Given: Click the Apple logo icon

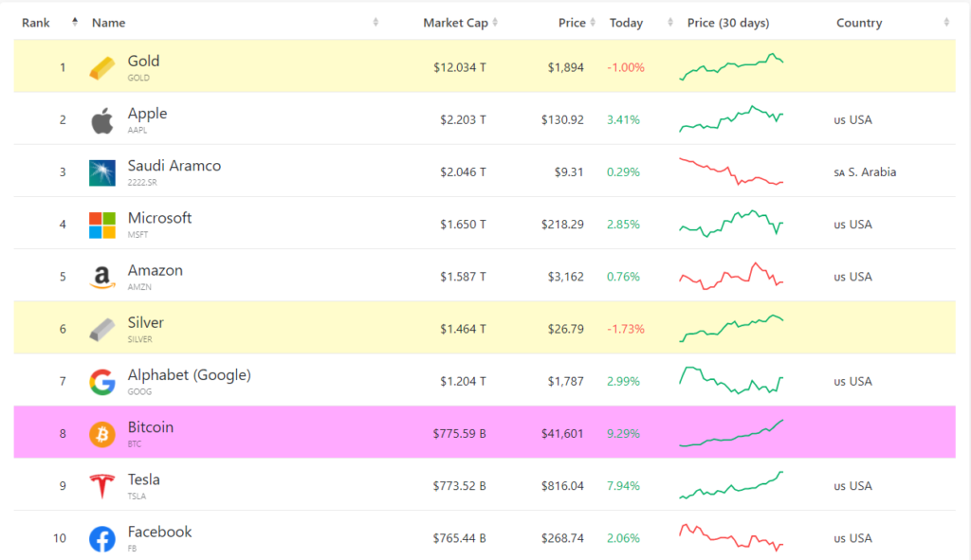Looking at the screenshot, I should coord(102,120).
